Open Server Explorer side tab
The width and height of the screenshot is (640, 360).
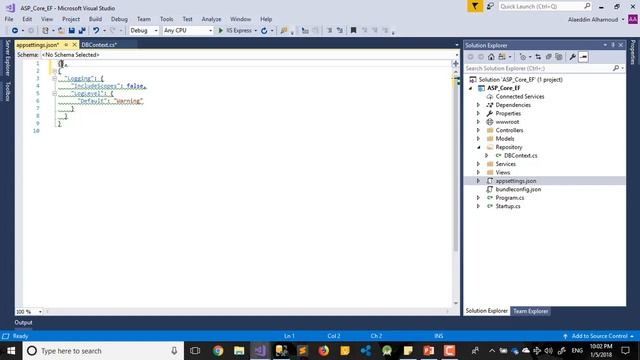[7, 58]
